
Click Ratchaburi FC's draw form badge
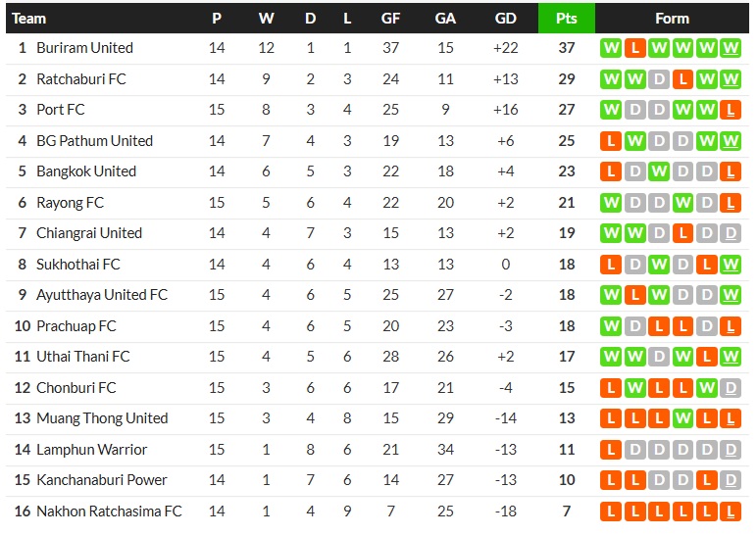click(659, 79)
